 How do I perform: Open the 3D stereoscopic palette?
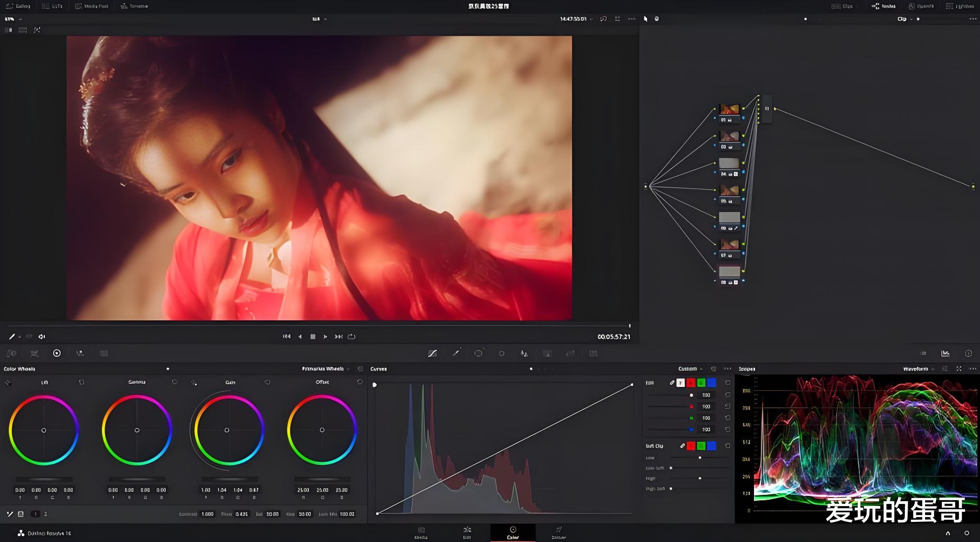(x=593, y=353)
